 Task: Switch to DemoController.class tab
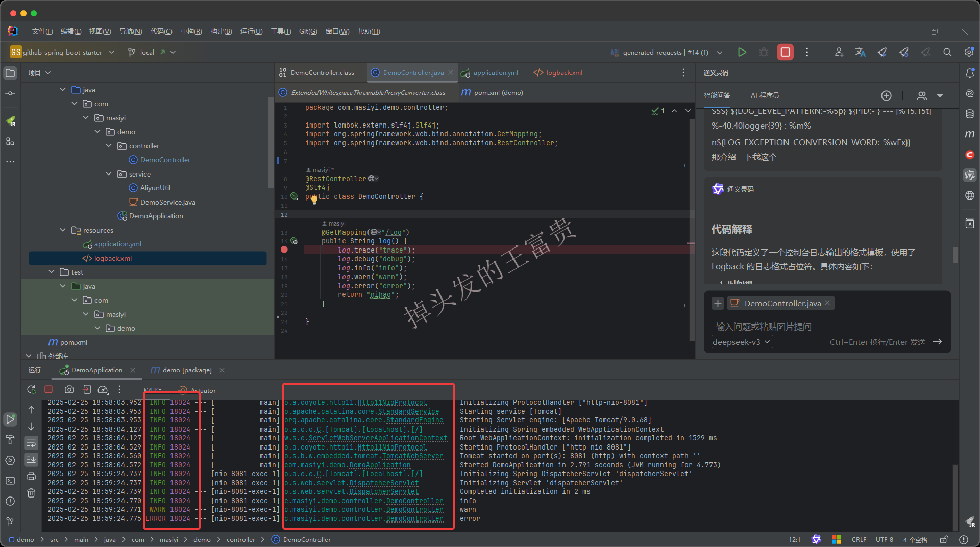[x=317, y=73]
